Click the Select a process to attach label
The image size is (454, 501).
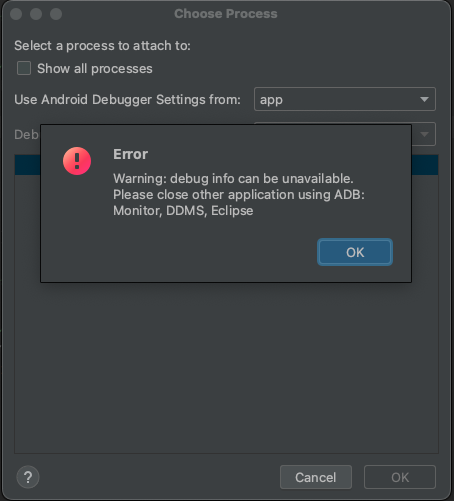pos(102,46)
